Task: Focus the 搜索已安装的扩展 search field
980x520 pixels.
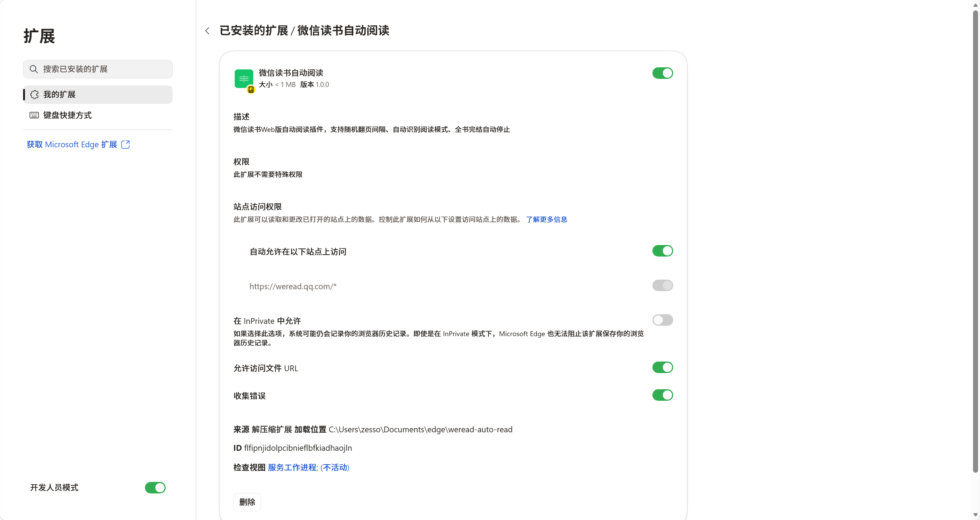Action: point(98,69)
